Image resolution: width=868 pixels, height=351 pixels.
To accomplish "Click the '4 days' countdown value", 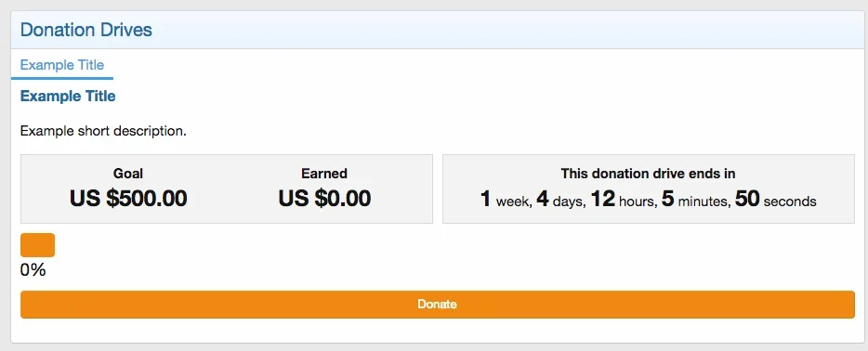I will tap(560, 200).
